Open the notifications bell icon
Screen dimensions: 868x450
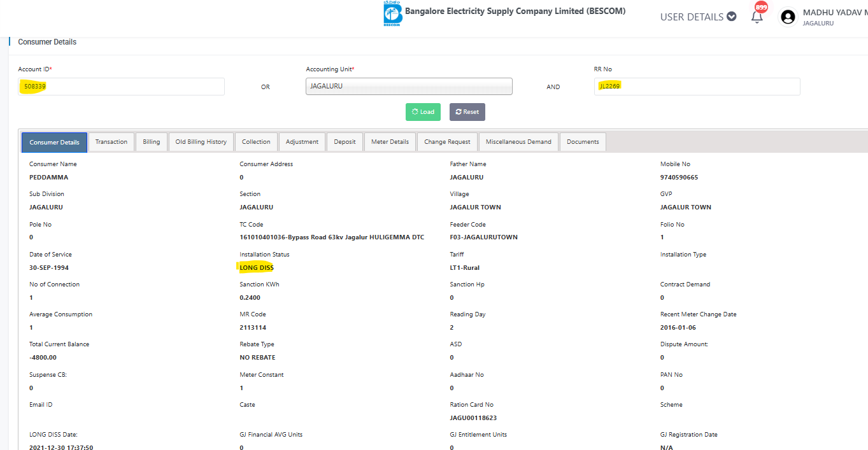tap(757, 17)
